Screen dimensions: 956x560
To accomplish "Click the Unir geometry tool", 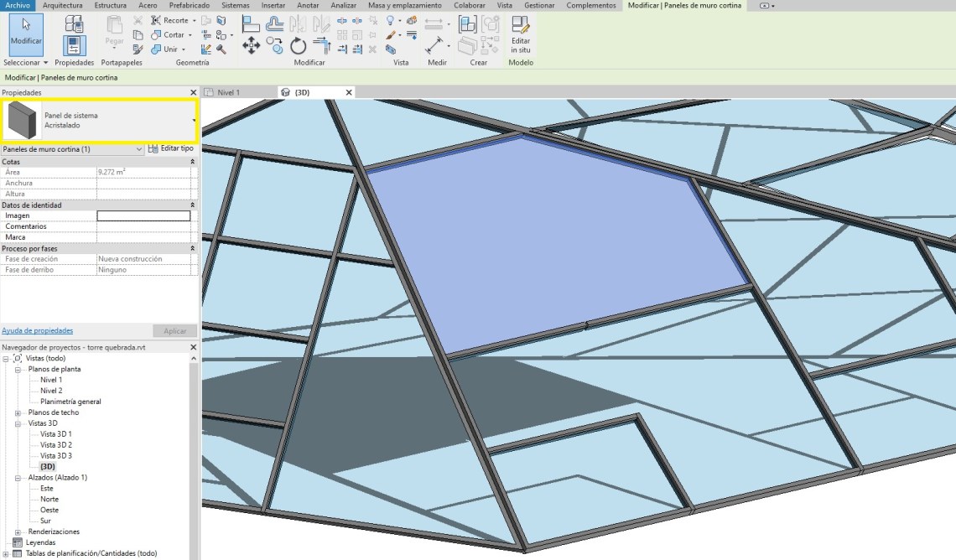I will pyautogui.click(x=170, y=49).
